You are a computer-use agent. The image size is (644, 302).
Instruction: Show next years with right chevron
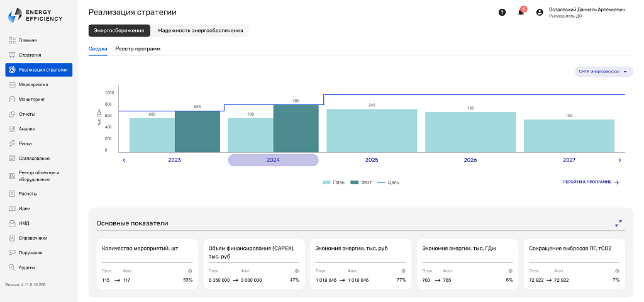[619, 160]
